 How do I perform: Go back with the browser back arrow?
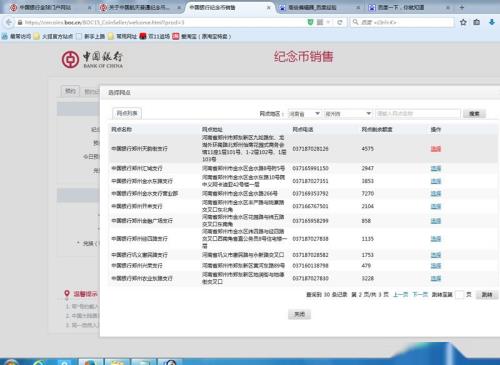(x=9, y=22)
